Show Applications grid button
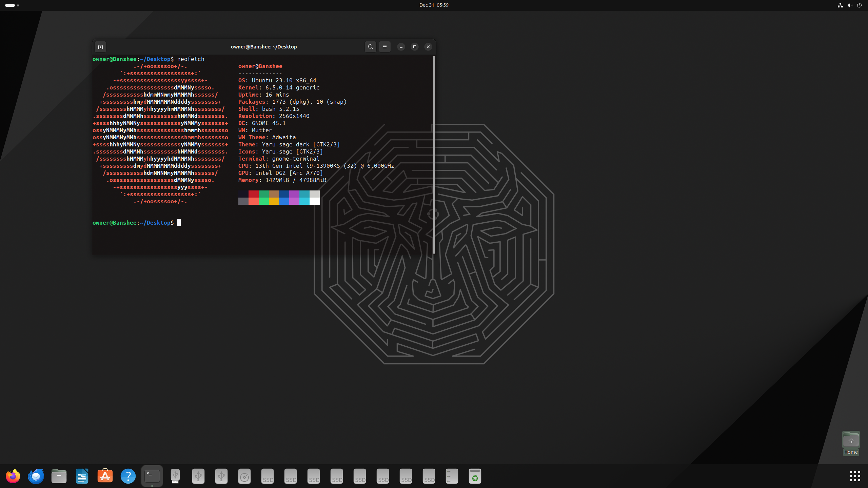Image resolution: width=868 pixels, height=488 pixels. tap(855, 476)
